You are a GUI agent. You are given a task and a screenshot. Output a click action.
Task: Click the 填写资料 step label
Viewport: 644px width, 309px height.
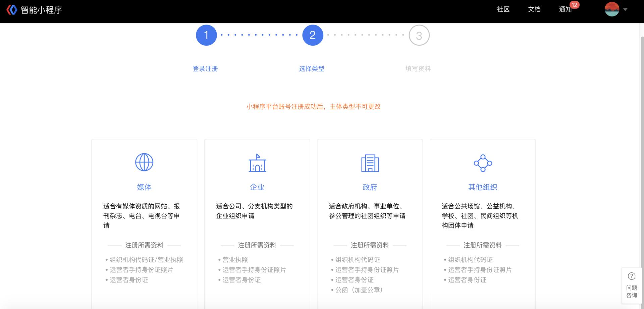pyautogui.click(x=418, y=68)
